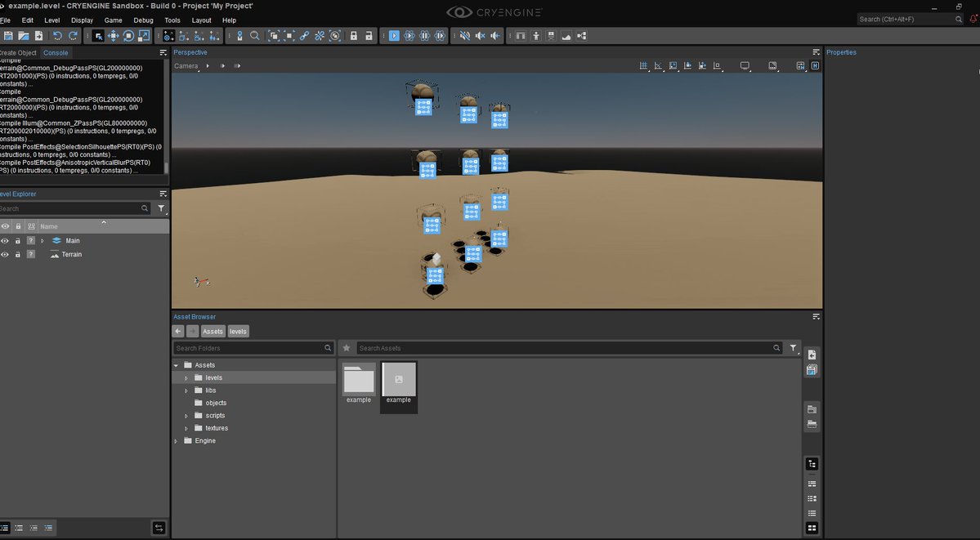Go back in the Asset Browser
Image resolution: width=980 pixels, height=540 pixels.
click(178, 331)
